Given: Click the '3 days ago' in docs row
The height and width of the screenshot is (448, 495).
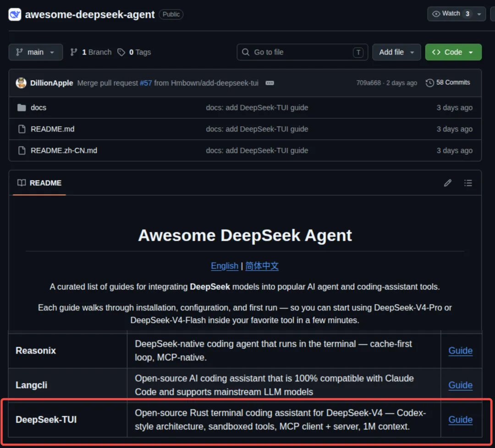Looking at the screenshot, I should 455,108.
